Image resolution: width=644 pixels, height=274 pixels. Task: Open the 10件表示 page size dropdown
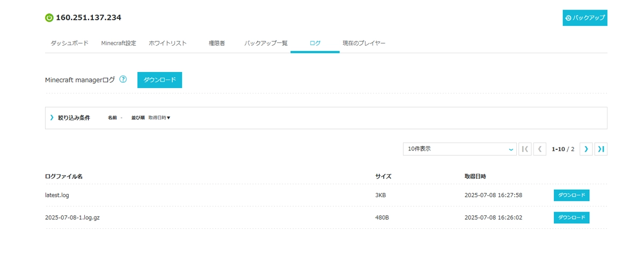459,149
